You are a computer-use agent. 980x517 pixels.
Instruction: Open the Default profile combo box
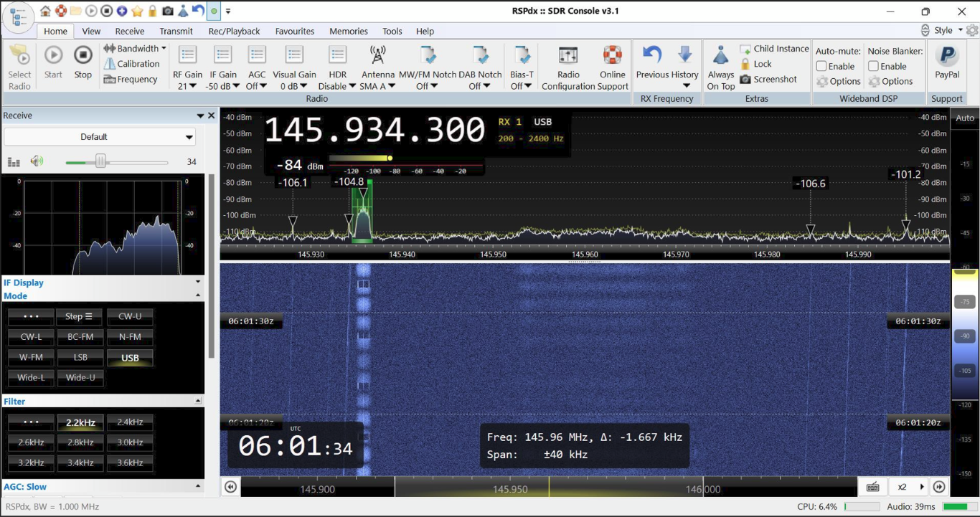coord(100,137)
